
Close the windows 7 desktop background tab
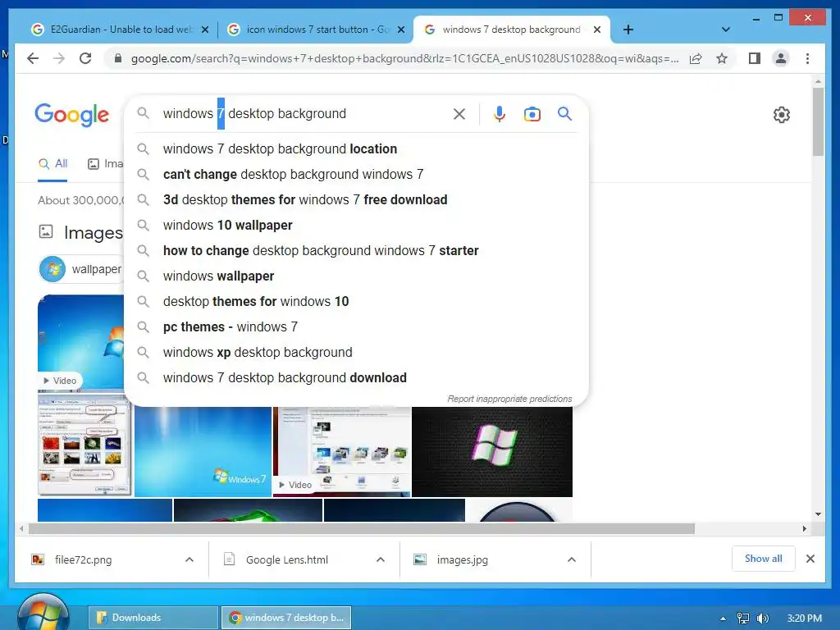click(x=597, y=30)
